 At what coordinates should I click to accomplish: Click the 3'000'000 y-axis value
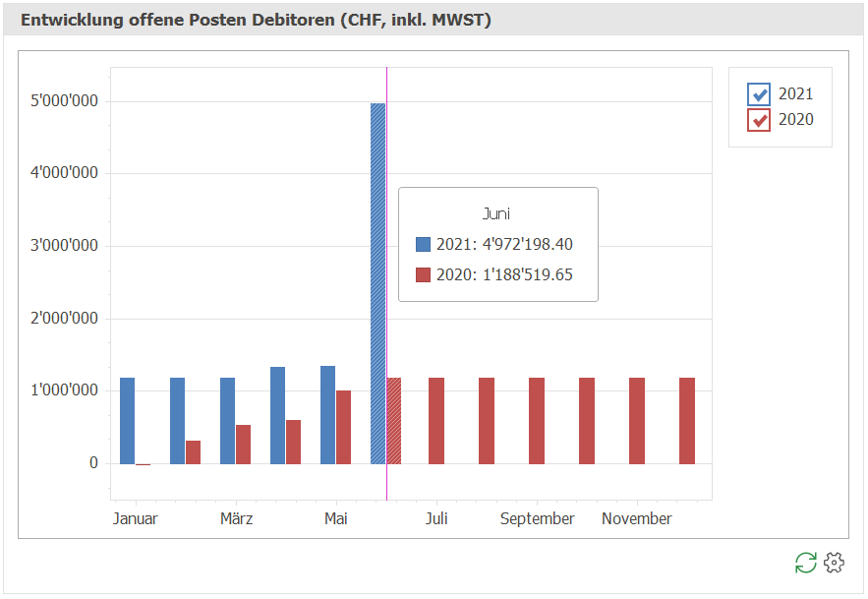pyautogui.click(x=64, y=246)
